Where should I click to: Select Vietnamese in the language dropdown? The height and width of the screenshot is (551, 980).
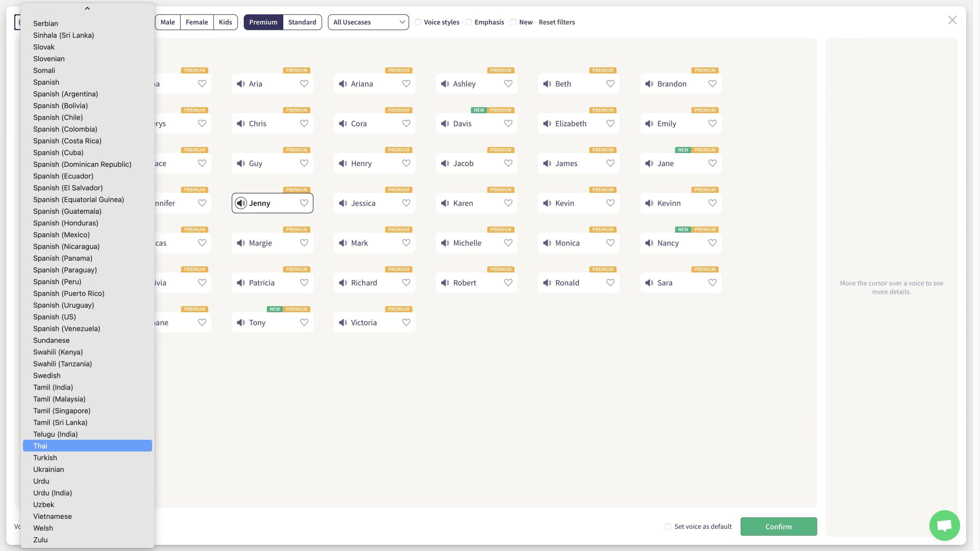pos(52,516)
